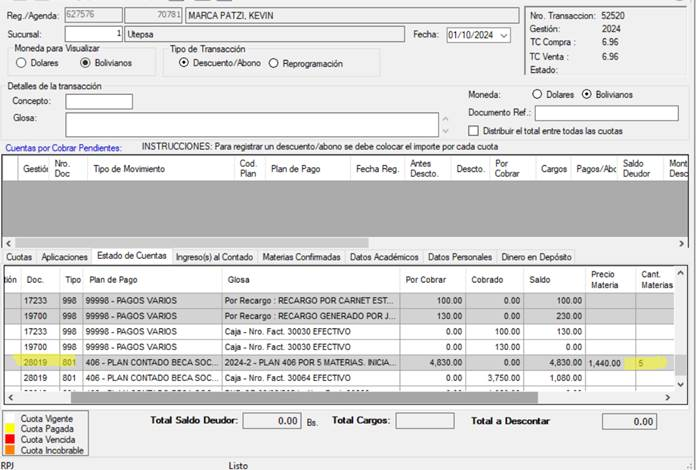696x470 pixels.
Task: Click the Saldo Deudor column header
Action: [x=641, y=169]
